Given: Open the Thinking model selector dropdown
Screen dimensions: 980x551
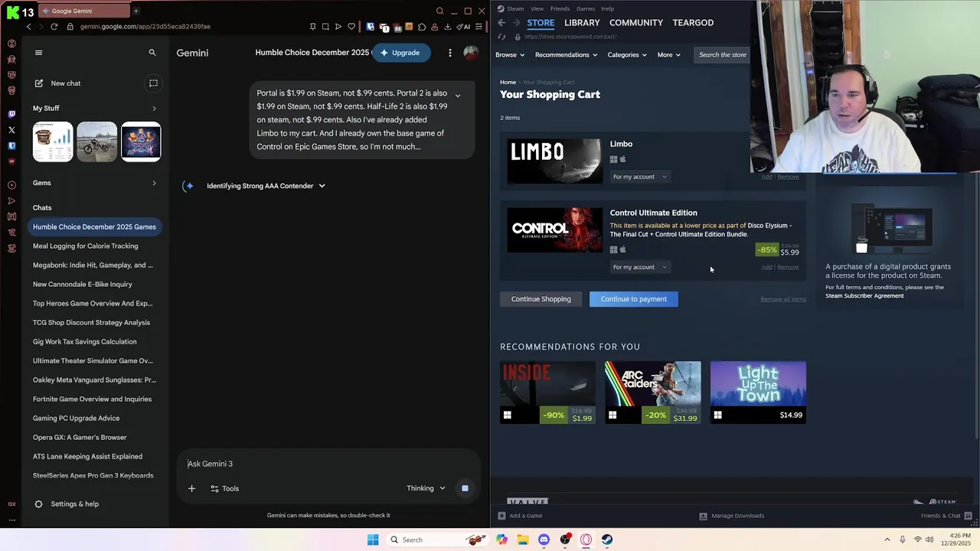Looking at the screenshot, I should [x=426, y=488].
